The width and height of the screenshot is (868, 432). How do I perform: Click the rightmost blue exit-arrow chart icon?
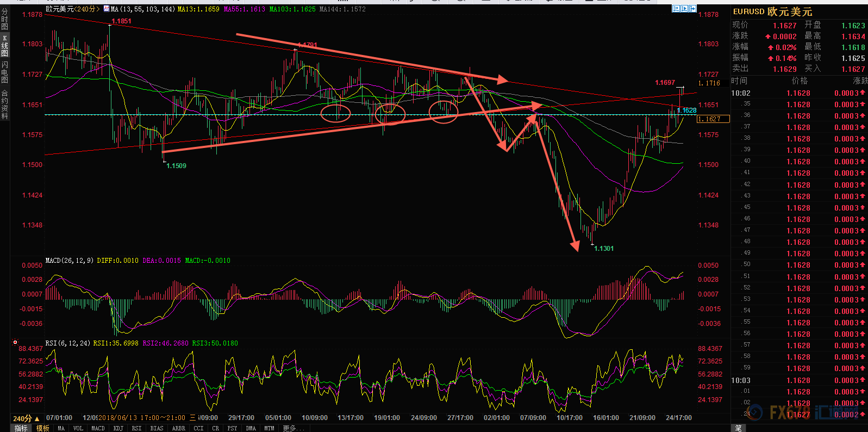(693, 9)
